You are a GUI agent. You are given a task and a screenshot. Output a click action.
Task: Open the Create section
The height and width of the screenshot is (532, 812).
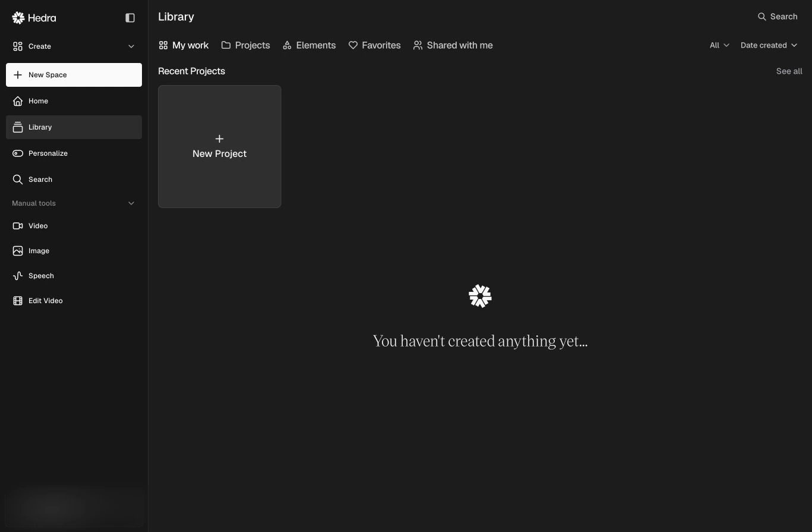[x=74, y=46]
